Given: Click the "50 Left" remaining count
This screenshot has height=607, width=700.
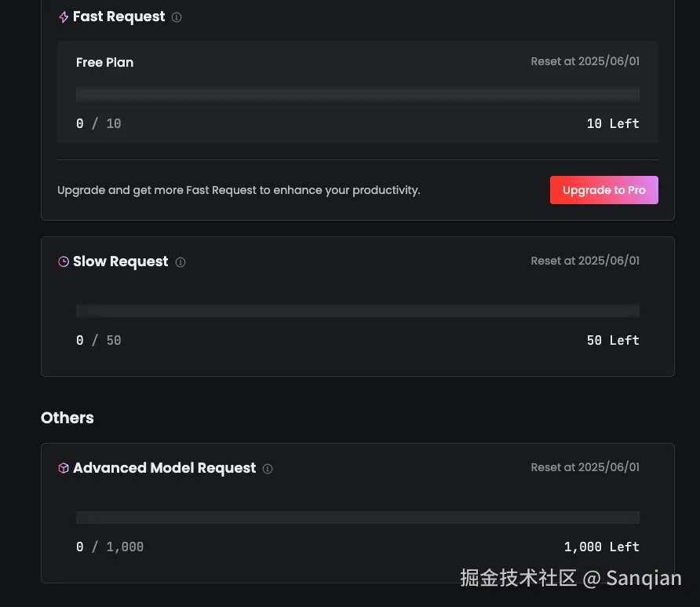Looking at the screenshot, I should point(613,340).
